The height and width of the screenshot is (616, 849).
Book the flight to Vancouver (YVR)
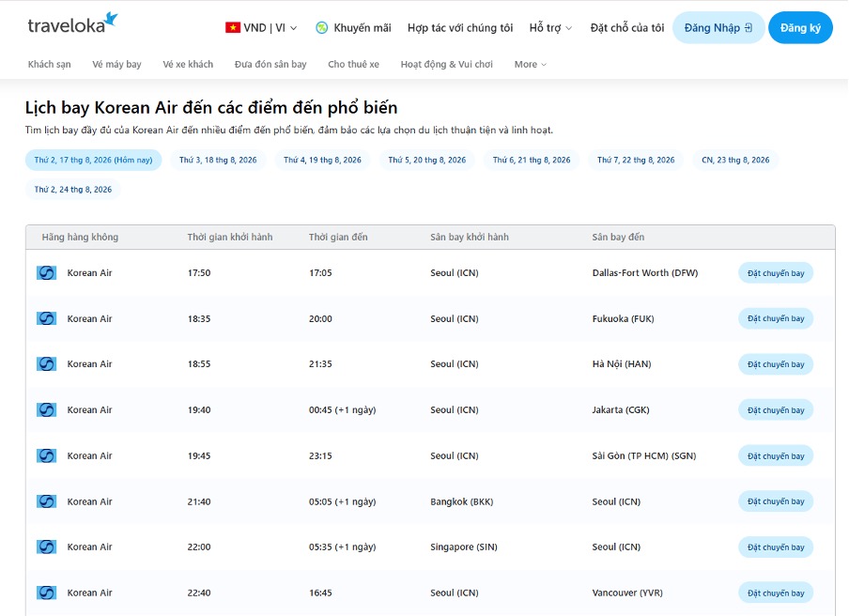776,593
